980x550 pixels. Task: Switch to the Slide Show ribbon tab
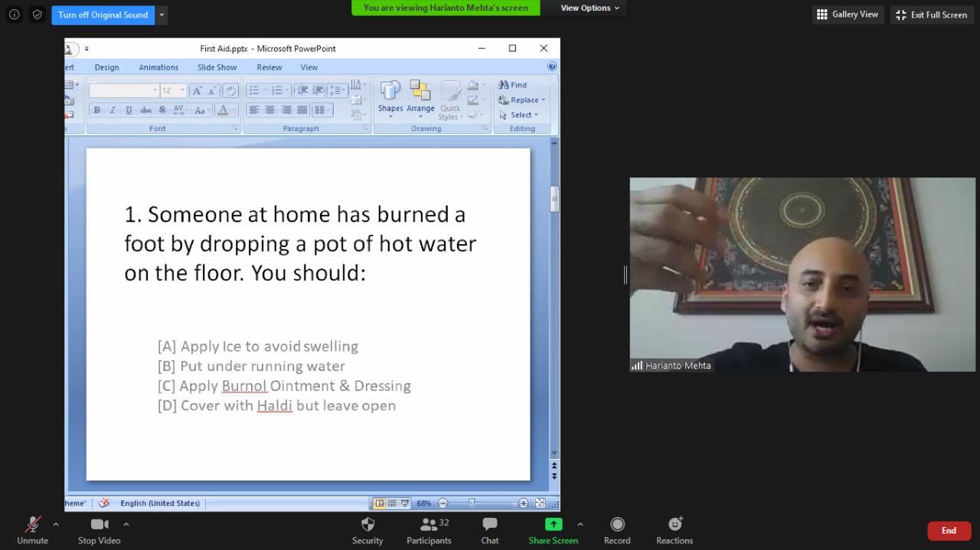(x=217, y=67)
